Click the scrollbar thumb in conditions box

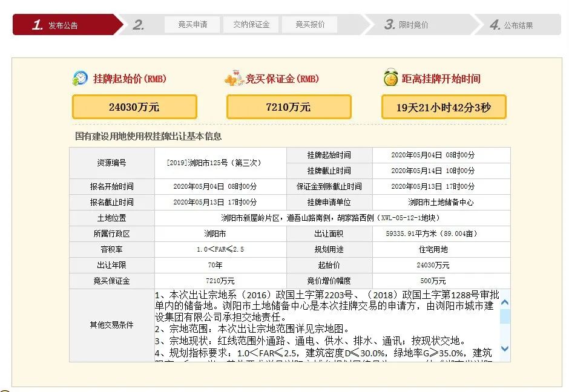pos(505,316)
